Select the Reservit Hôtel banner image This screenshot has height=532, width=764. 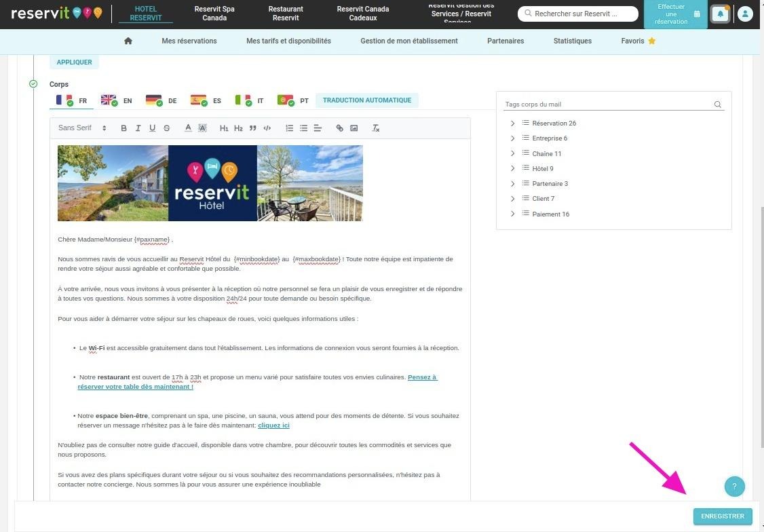(x=210, y=183)
